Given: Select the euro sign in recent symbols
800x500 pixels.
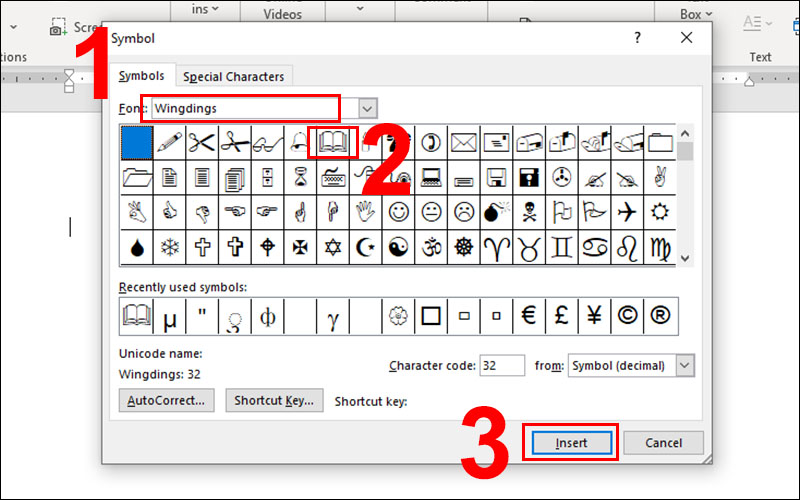Looking at the screenshot, I should point(529,316).
